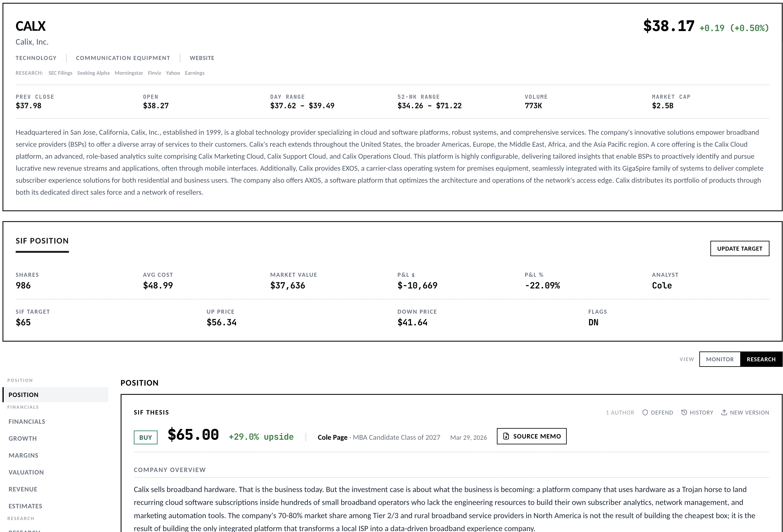Screen dimensions: 783x532
Task: Open Seeking Alpha research link
Action: click(93, 73)
